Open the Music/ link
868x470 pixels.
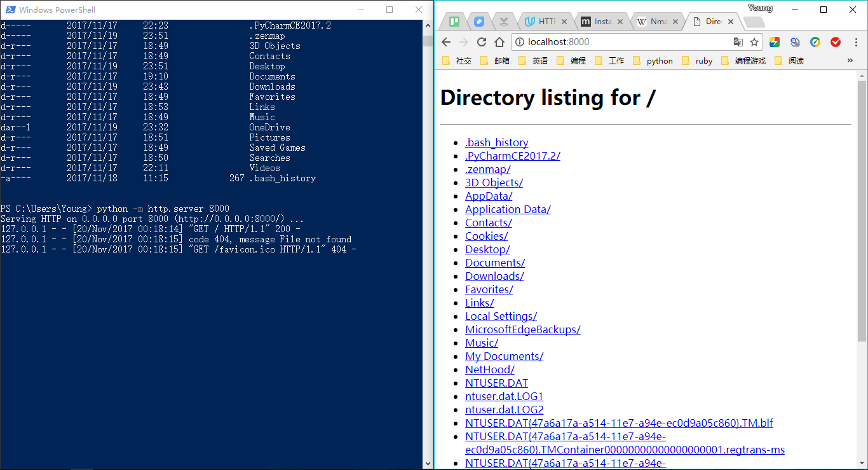(482, 343)
